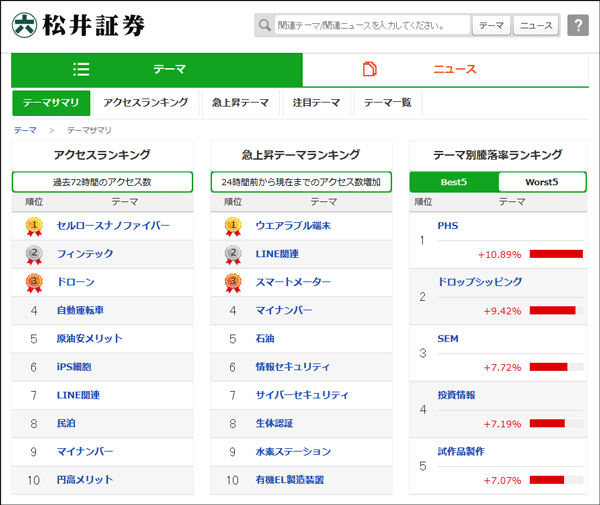Click the +7.07% value for 試作品製作
This screenshot has width=600, height=505.
pyautogui.click(x=502, y=481)
